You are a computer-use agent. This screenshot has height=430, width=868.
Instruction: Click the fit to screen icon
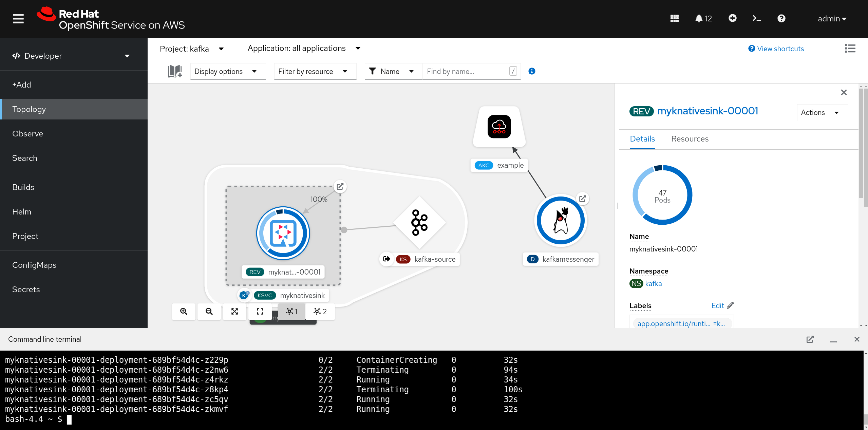click(x=234, y=312)
